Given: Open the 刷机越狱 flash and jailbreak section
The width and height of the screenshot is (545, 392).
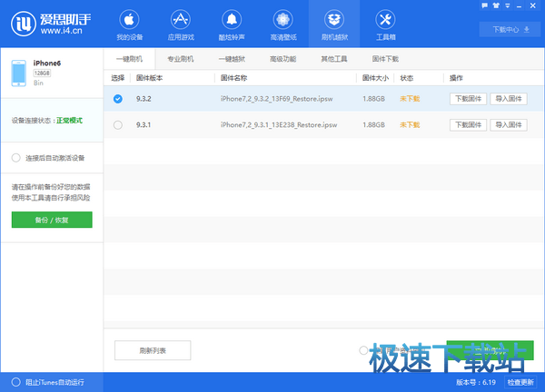Looking at the screenshot, I should coord(334,25).
